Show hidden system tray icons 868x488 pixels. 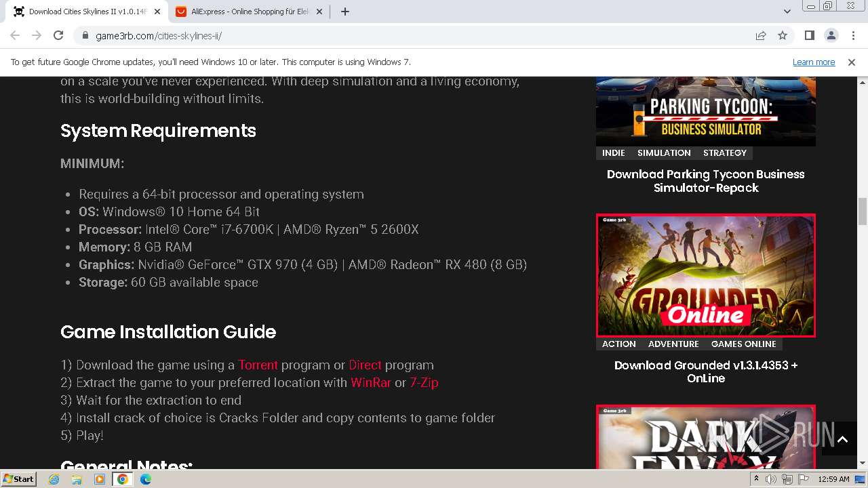pyautogui.click(x=756, y=479)
